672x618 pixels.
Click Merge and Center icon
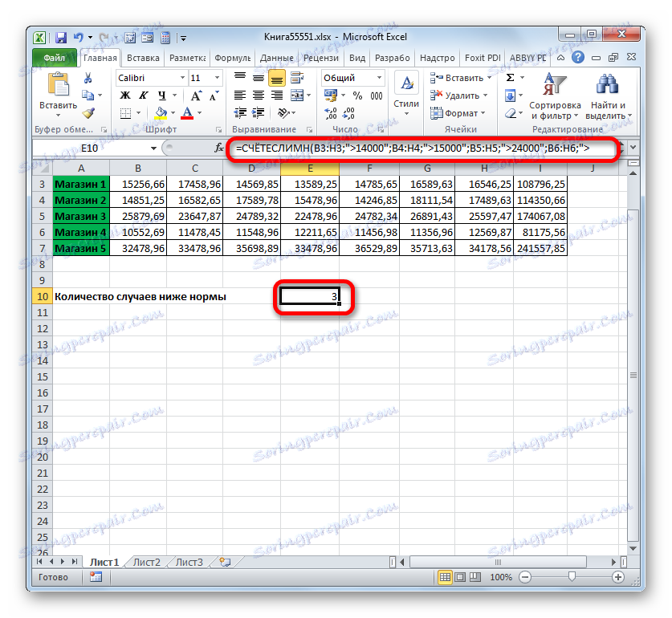pyautogui.click(x=296, y=96)
